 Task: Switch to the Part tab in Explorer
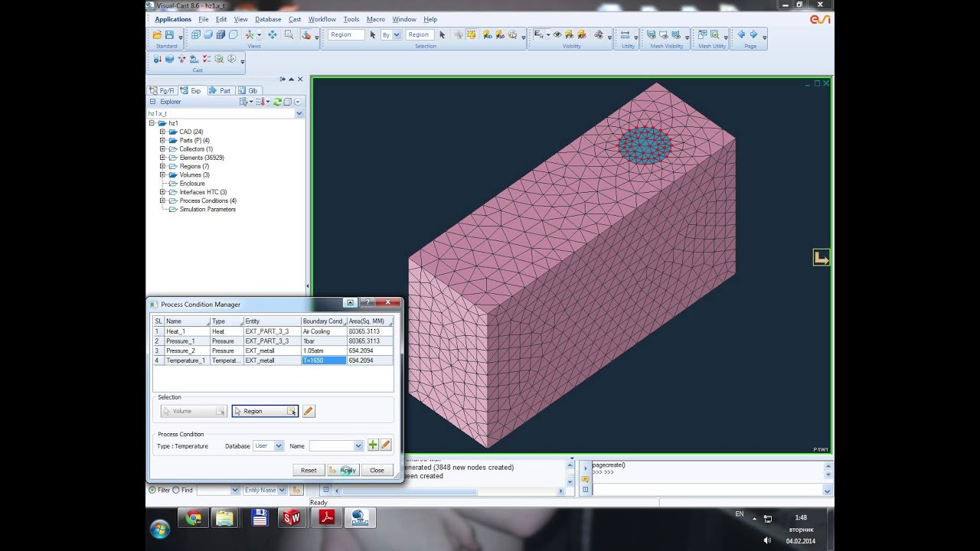(220, 90)
